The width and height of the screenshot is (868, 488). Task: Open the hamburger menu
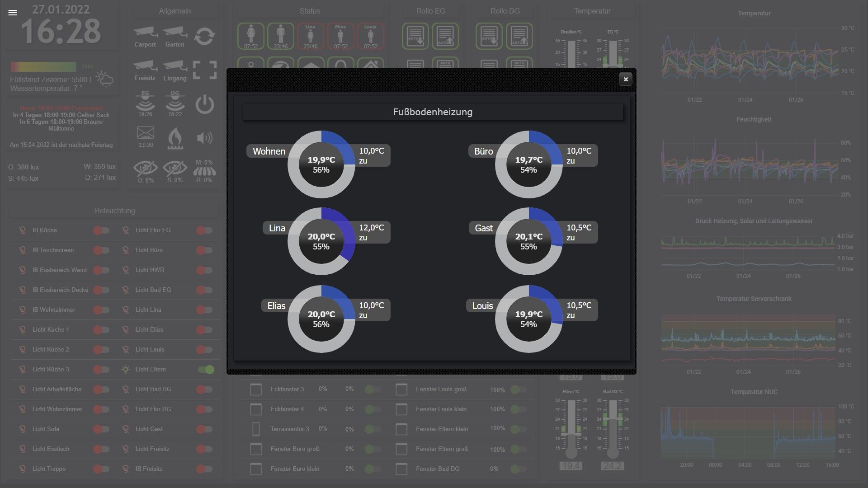(x=13, y=13)
